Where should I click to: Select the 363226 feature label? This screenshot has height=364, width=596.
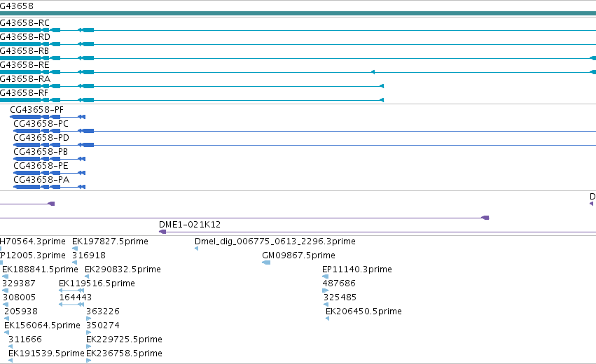103,311
